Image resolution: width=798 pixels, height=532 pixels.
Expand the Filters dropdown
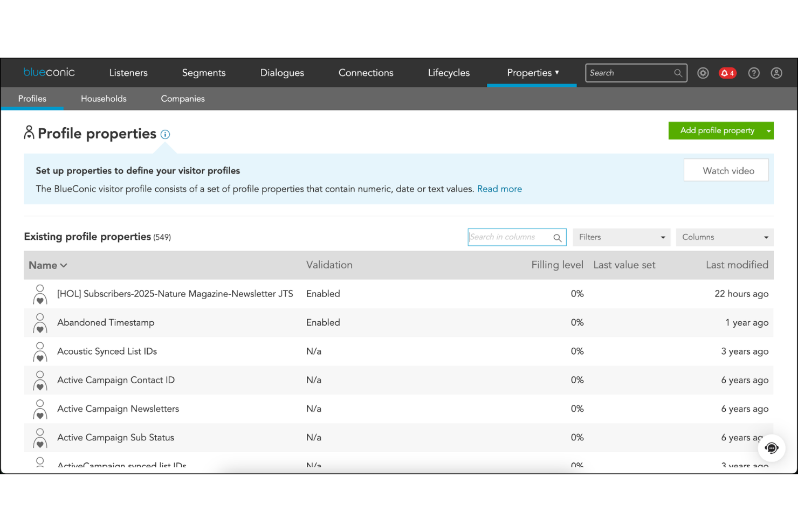(621, 237)
